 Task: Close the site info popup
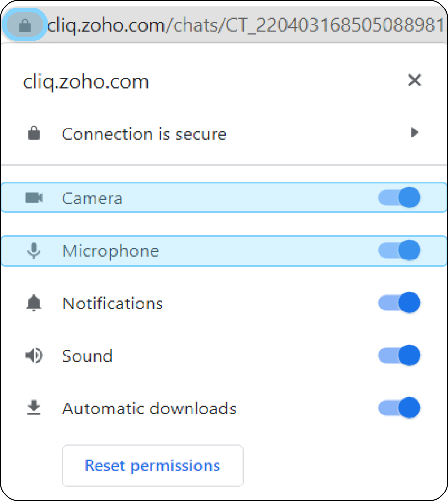click(x=415, y=80)
